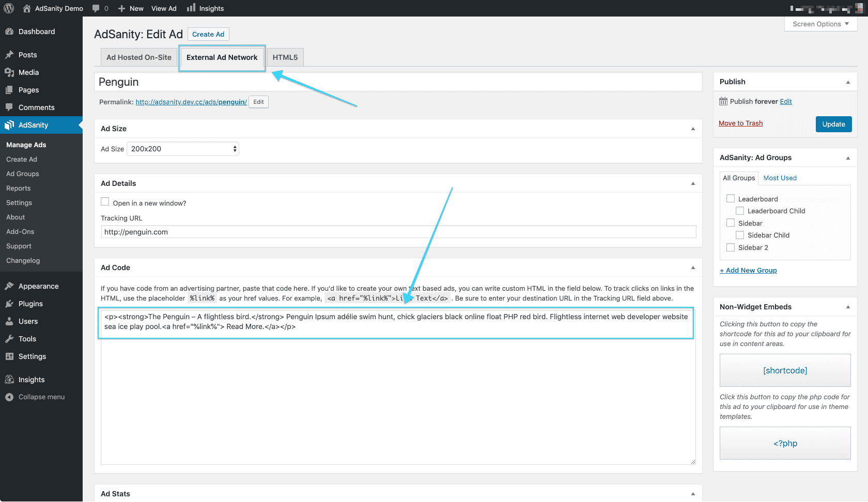The image size is (868, 502).
Task: Collapse the Non-Widget Embeds panel
Action: (x=848, y=307)
